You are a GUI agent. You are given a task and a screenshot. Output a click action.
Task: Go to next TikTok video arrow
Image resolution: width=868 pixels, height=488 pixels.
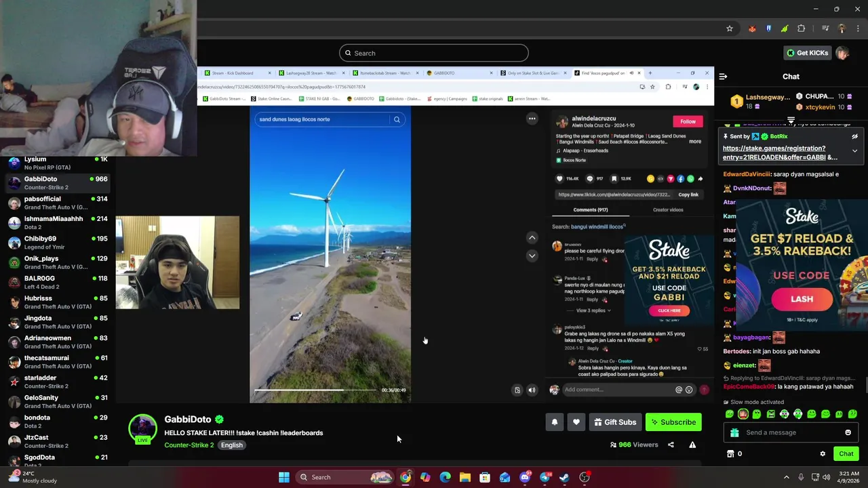pos(532,256)
